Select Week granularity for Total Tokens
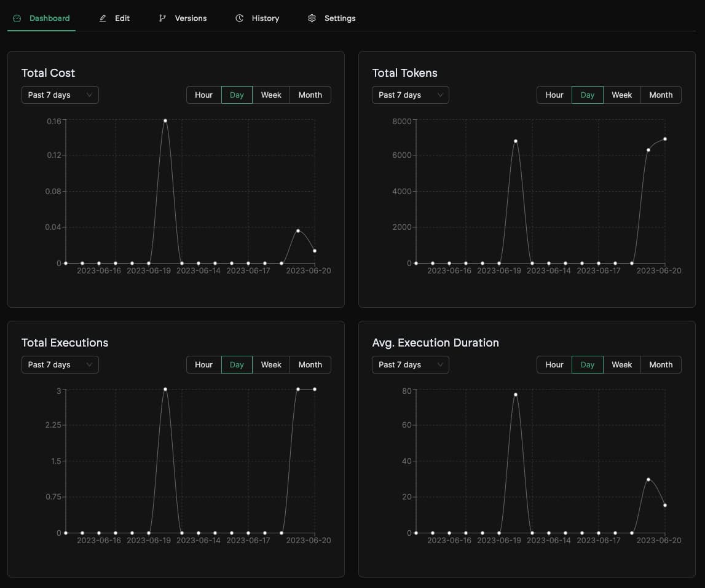Image resolution: width=705 pixels, height=588 pixels. 621,95
